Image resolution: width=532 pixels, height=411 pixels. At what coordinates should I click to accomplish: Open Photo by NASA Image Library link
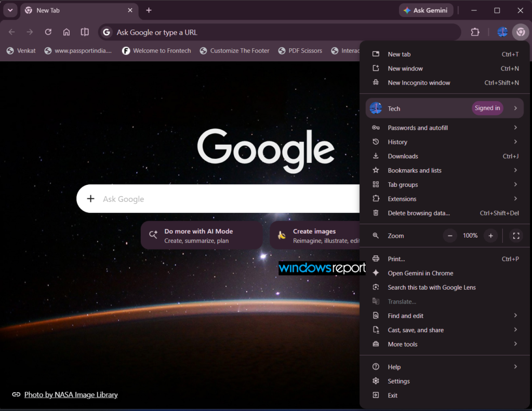pos(71,395)
